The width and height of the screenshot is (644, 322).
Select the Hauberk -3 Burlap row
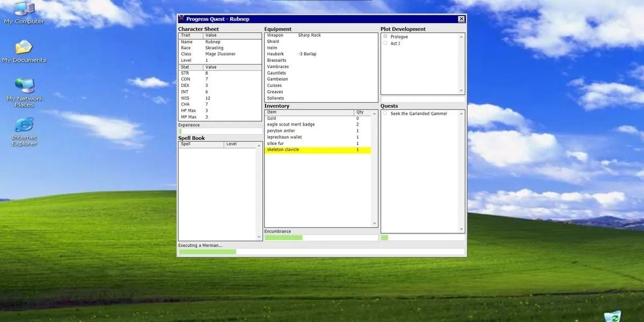coord(321,54)
